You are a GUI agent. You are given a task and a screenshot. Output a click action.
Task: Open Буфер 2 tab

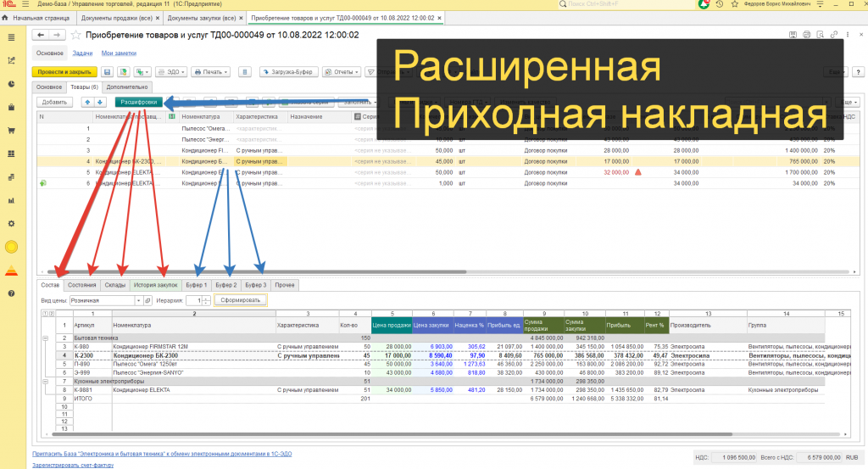pyautogui.click(x=225, y=285)
